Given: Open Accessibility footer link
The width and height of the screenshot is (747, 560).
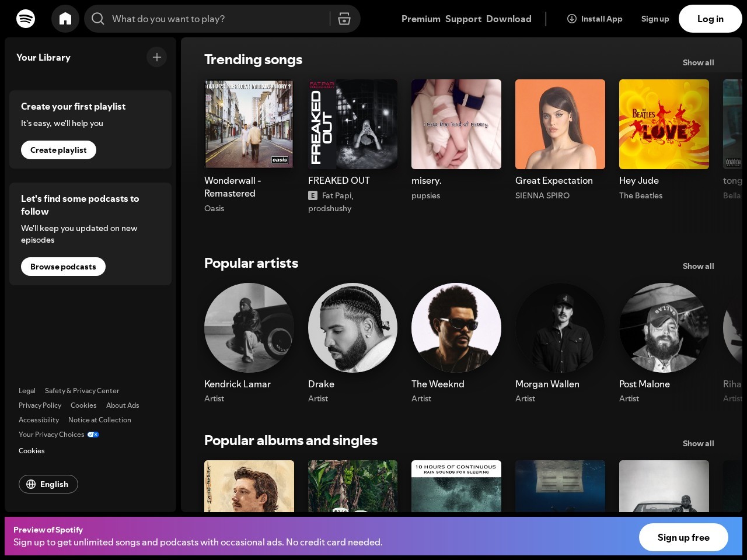Looking at the screenshot, I should (39, 420).
